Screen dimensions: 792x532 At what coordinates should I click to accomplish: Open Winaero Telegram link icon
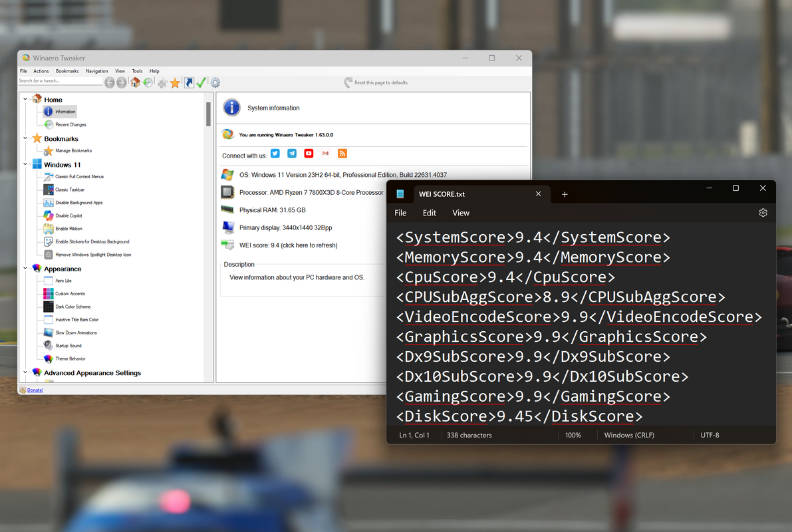coord(292,154)
